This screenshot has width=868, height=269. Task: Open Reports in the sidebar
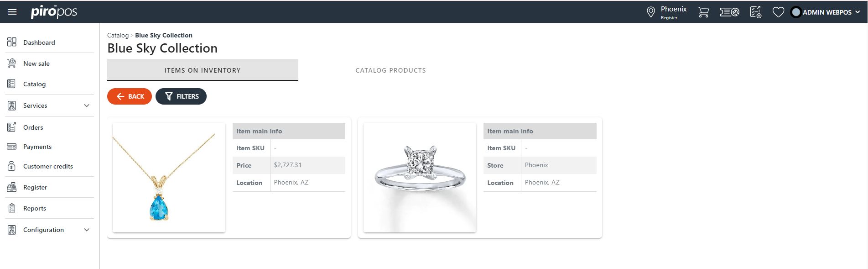pyautogui.click(x=35, y=208)
